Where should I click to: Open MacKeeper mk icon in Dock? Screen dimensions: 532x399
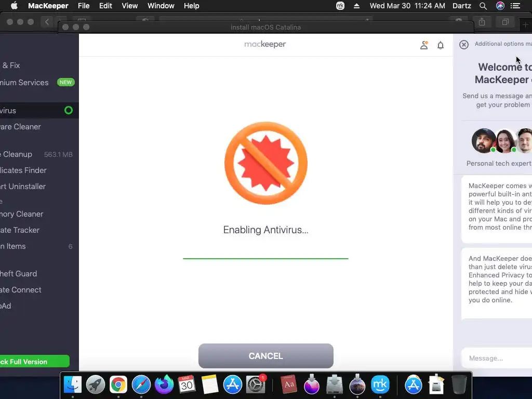tap(380, 384)
